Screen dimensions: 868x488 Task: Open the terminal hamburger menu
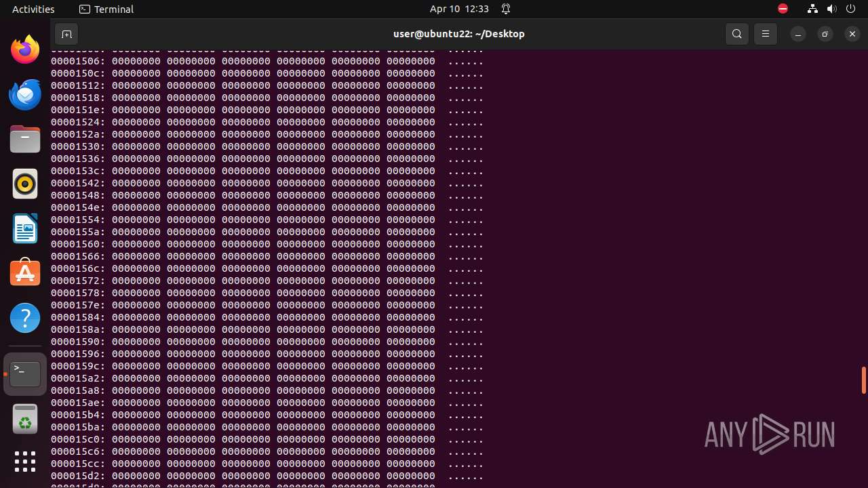coord(766,34)
